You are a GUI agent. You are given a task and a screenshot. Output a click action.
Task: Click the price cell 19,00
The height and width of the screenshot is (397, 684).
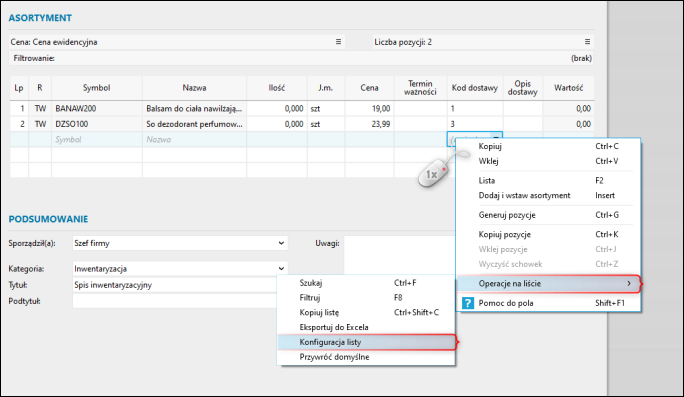click(x=369, y=109)
